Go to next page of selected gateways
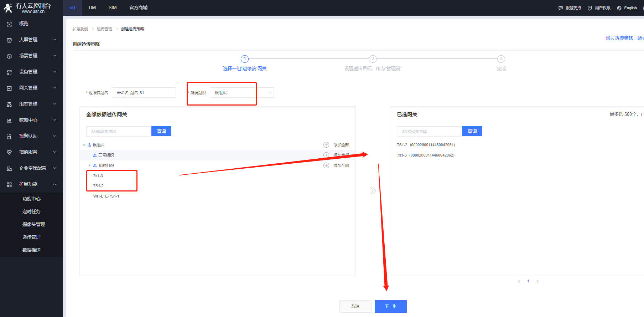Image resolution: width=644 pixels, height=317 pixels. tap(537, 281)
